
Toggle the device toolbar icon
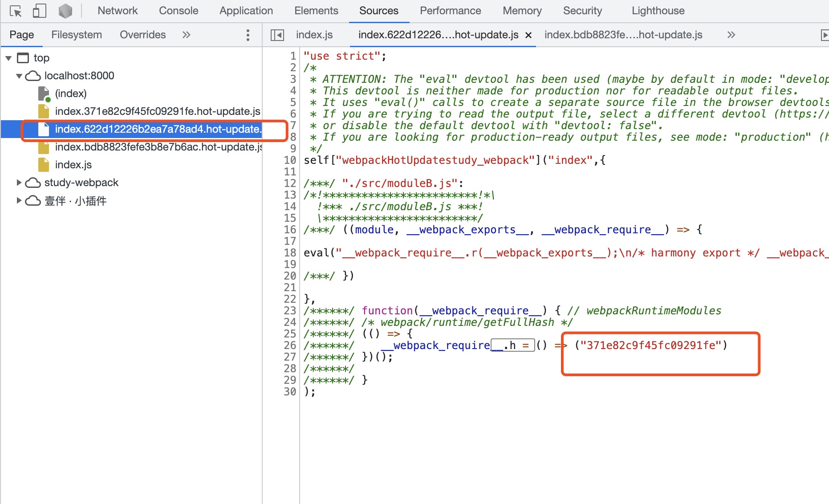coord(40,11)
